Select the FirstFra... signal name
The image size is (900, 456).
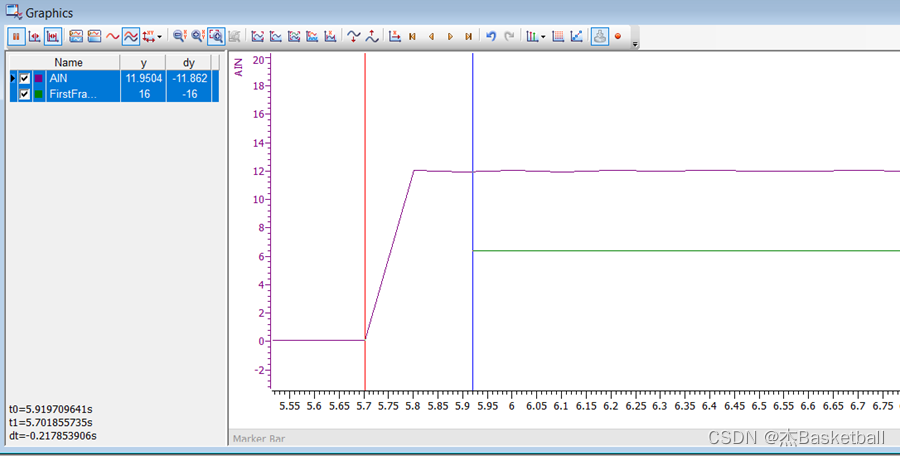click(73, 94)
